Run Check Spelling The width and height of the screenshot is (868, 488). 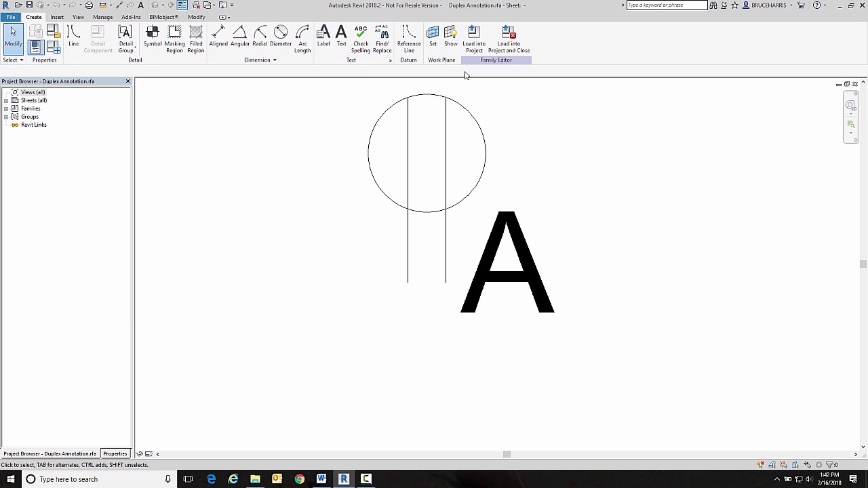(361, 39)
